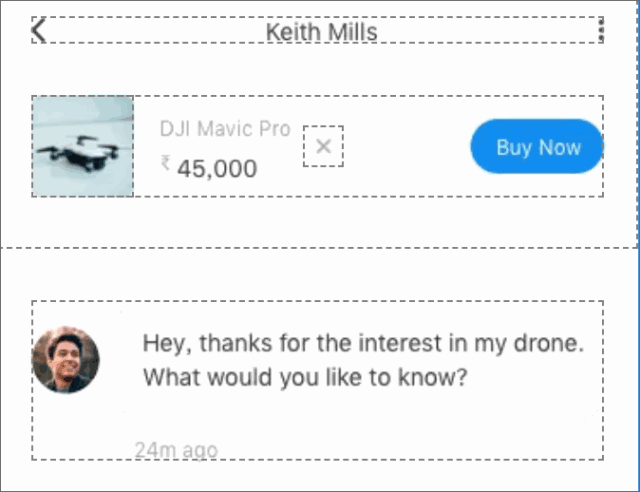640x492 pixels.
Task: Select the DJI Mavic Pro product name
Action: click(225, 129)
